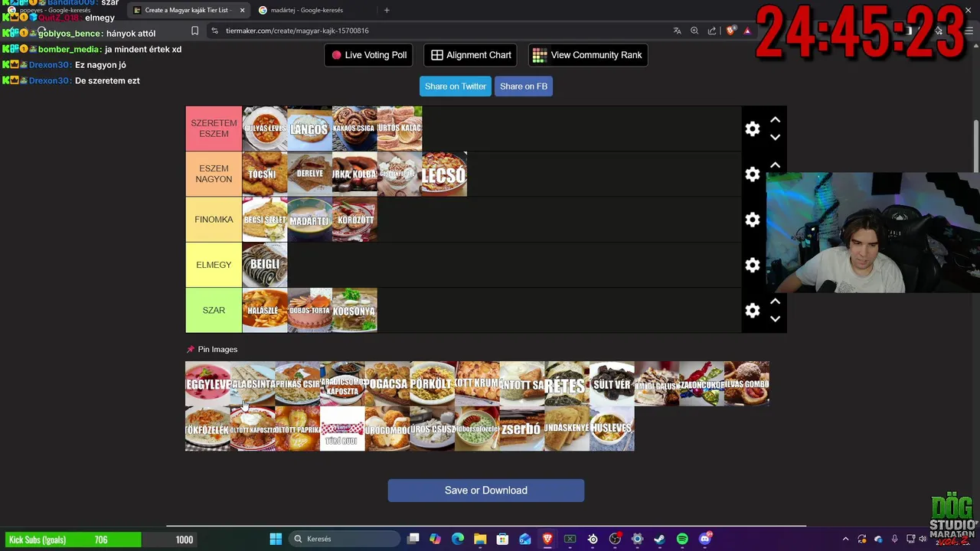Click the FINOMKA tier label

214,220
